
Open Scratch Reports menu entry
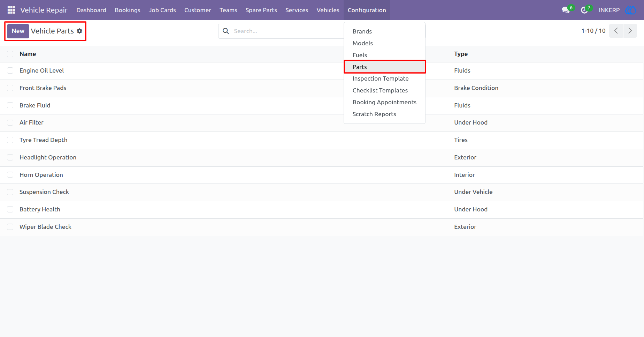pyautogui.click(x=384, y=114)
